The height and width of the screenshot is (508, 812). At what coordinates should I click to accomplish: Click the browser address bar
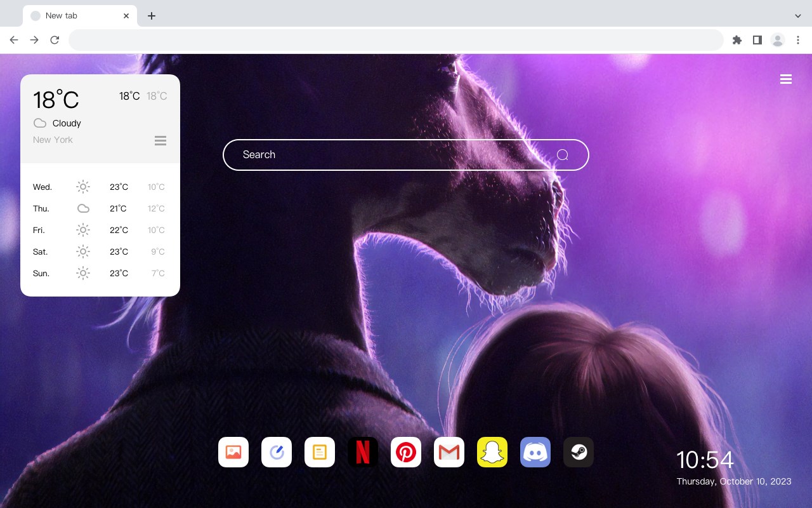pos(396,40)
